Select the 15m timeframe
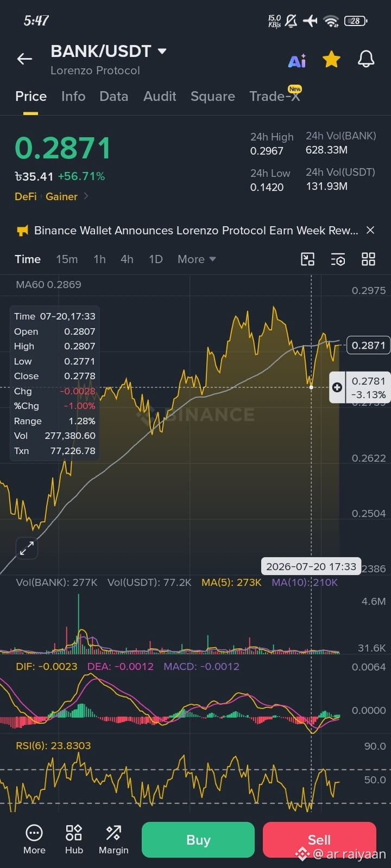 pos(67,259)
